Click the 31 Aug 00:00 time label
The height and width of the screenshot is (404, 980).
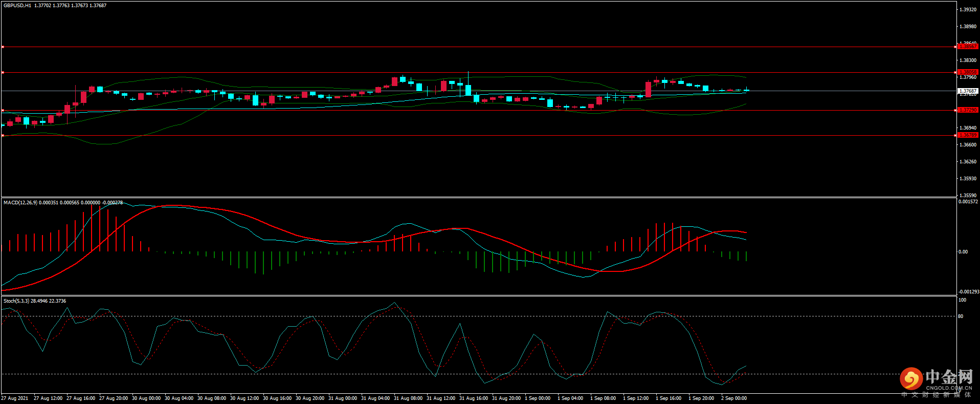click(343, 398)
